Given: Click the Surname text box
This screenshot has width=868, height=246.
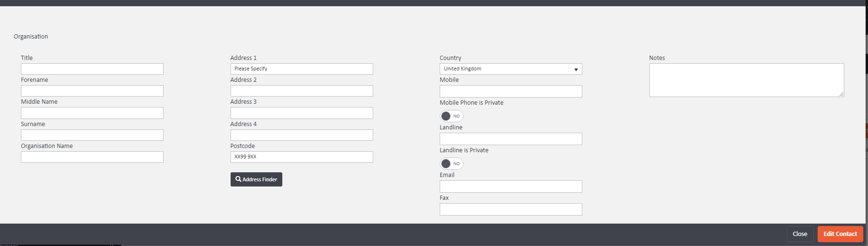Looking at the screenshot, I should click(x=92, y=135).
